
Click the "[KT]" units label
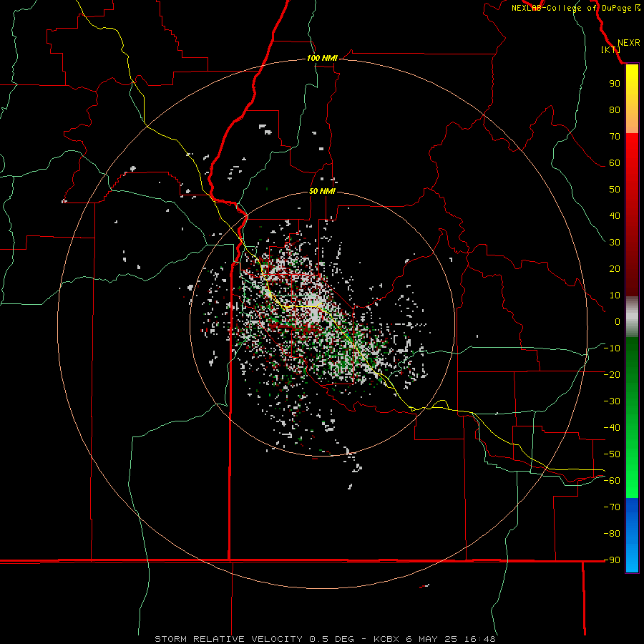tap(610, 49)
